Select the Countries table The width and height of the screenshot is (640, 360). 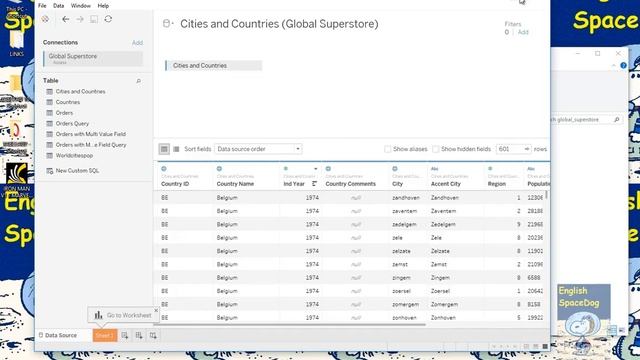click(x=68, y=102)
